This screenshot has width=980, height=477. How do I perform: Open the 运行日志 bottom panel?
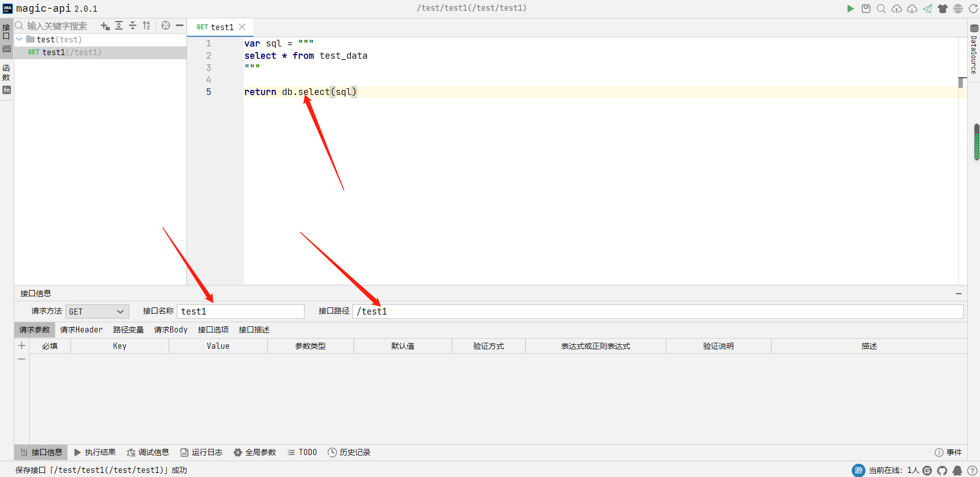pos(201,452)
